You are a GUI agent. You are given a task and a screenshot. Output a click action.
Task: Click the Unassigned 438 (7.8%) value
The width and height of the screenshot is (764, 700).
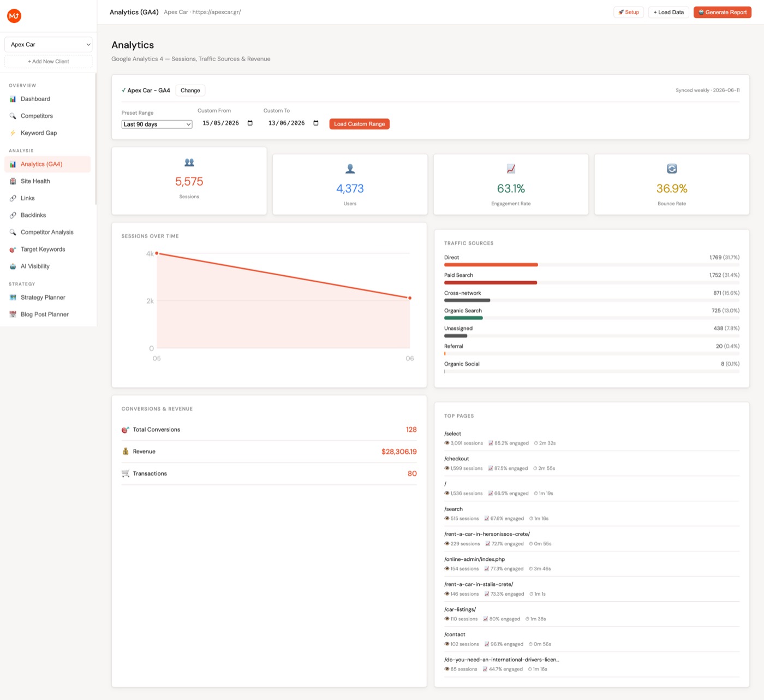pos(726,328)
